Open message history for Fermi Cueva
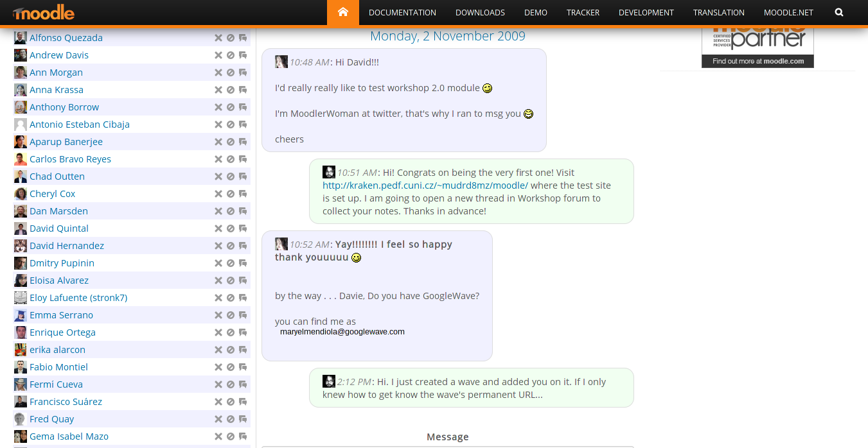868x448 pixels. pos(243,384)
